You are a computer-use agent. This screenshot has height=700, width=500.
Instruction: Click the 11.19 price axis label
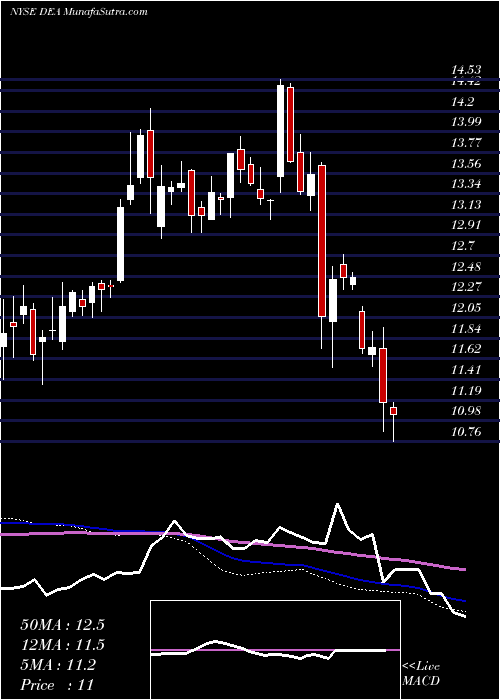(466, 391)
